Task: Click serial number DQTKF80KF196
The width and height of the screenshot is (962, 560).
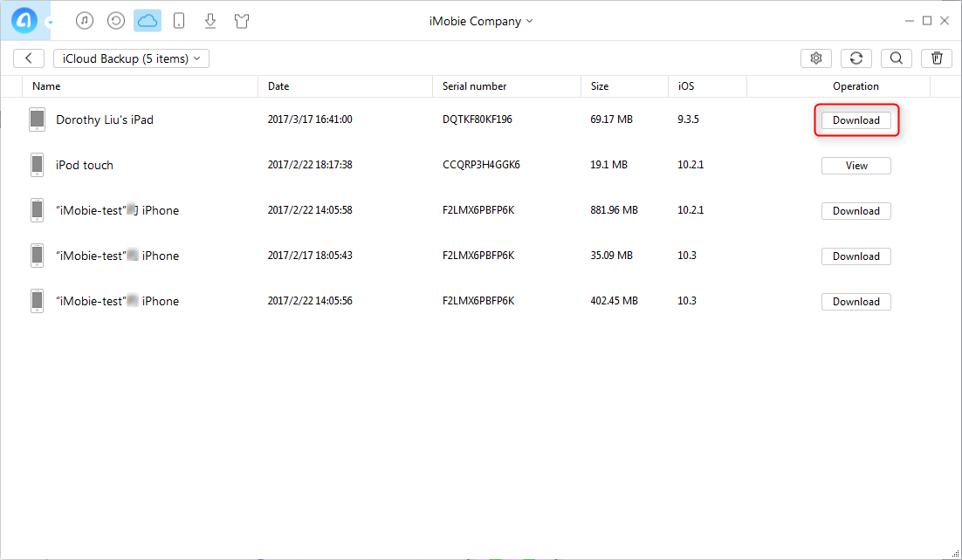Action: click(x=478, y=120)
